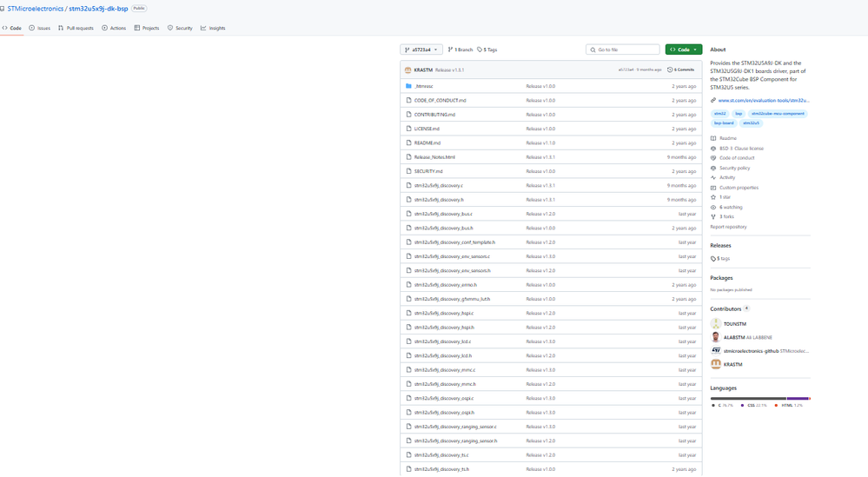Open stm32u5x9j_discovery_gfxmmu_lut.h file
This screenshot has width=868, height=477.
(452, 299)
